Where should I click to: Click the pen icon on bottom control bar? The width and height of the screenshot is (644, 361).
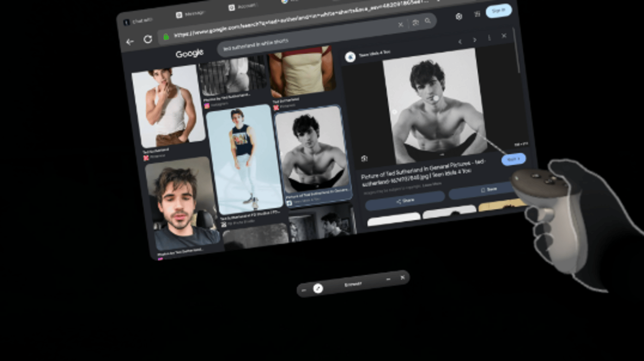tap(318, 288)
